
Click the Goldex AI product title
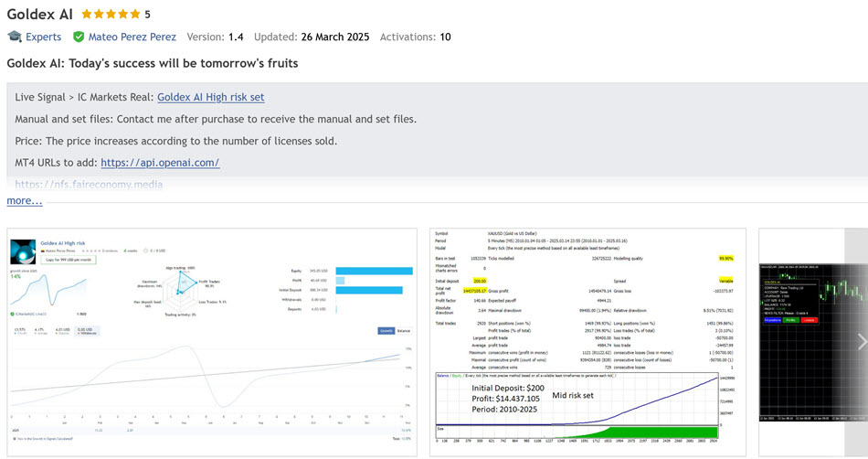point(40,15)
